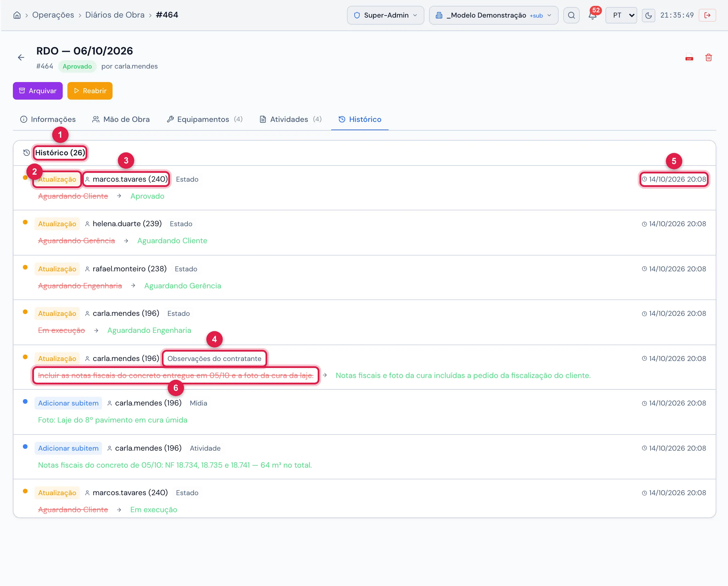Click the Reabrir button
The image size is (728, 586).
90,91
